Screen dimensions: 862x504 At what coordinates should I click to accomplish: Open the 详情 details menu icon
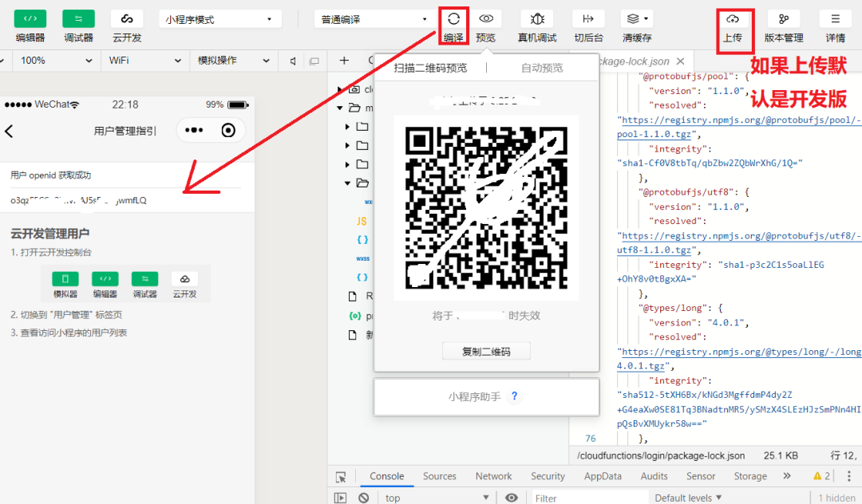point(835,18)
